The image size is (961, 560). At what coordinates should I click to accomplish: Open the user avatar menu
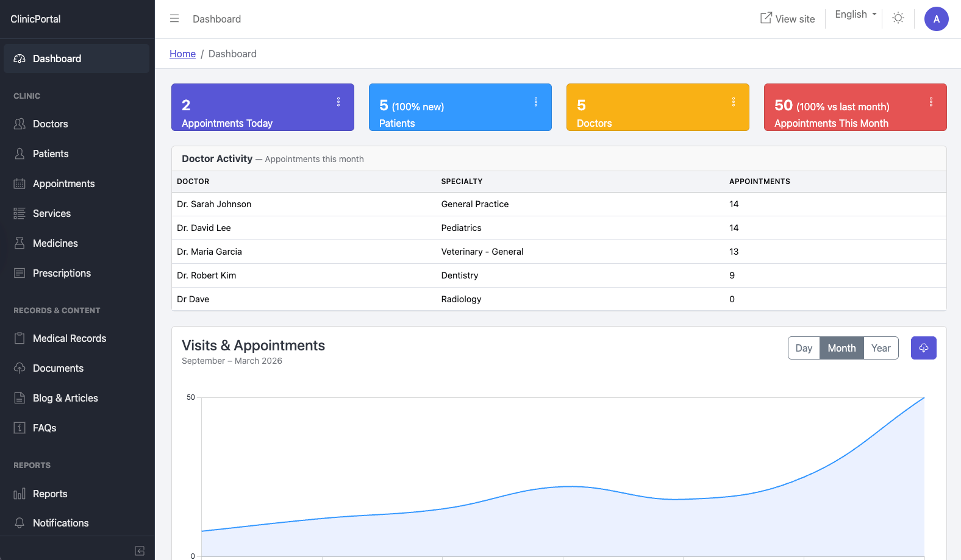click(x=936, y=19)
